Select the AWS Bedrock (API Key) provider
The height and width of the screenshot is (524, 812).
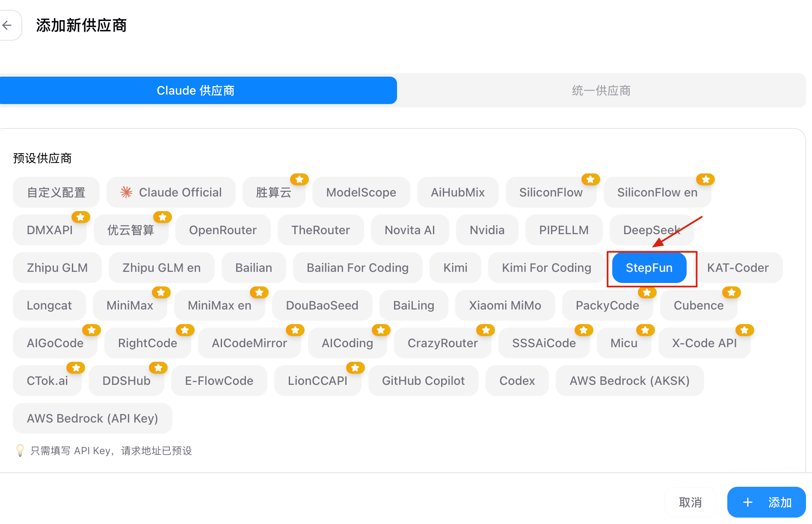[x=92, y=418]
